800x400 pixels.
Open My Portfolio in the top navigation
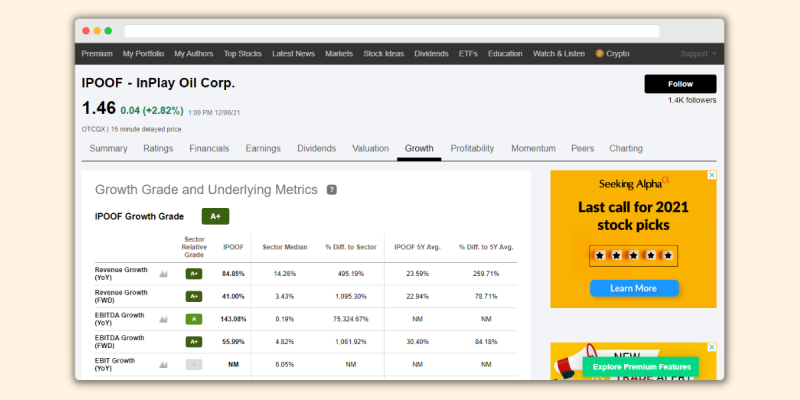click(x=143, y=54)
